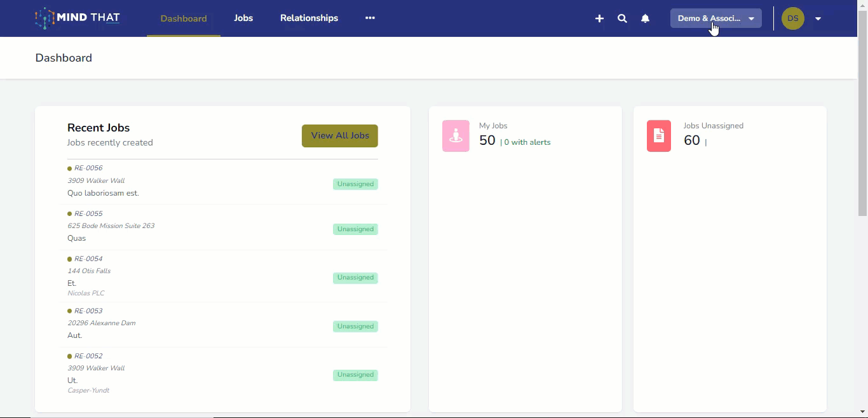The image size is (868, 418).
Task: Open job RE-0053
Action: (x=88, y=311)
